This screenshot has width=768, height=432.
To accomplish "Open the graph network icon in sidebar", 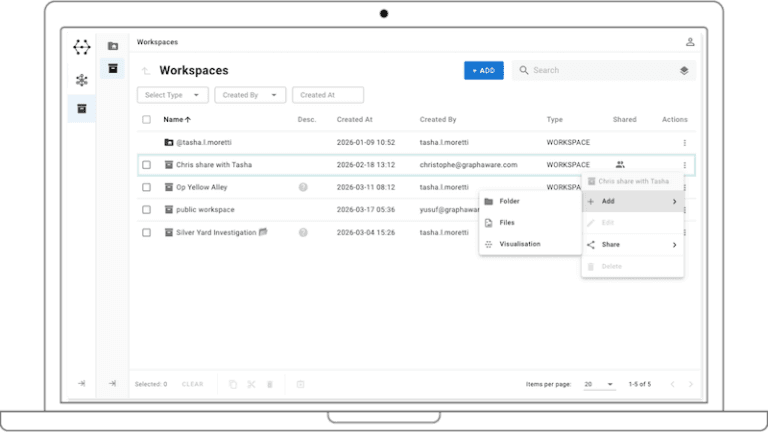I will click(x=82, y=79).
